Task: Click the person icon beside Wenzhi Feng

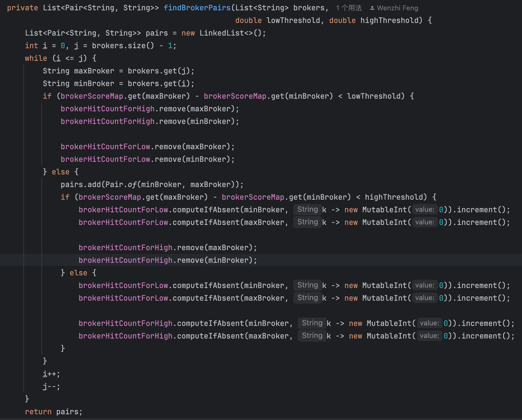Action: pos(372,8)
